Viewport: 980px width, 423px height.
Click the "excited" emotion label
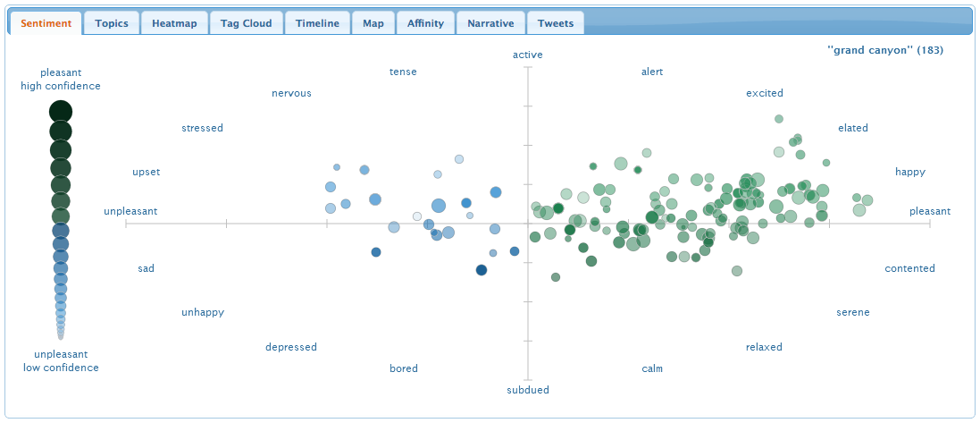pyautogui.click(x=765, y=93)
